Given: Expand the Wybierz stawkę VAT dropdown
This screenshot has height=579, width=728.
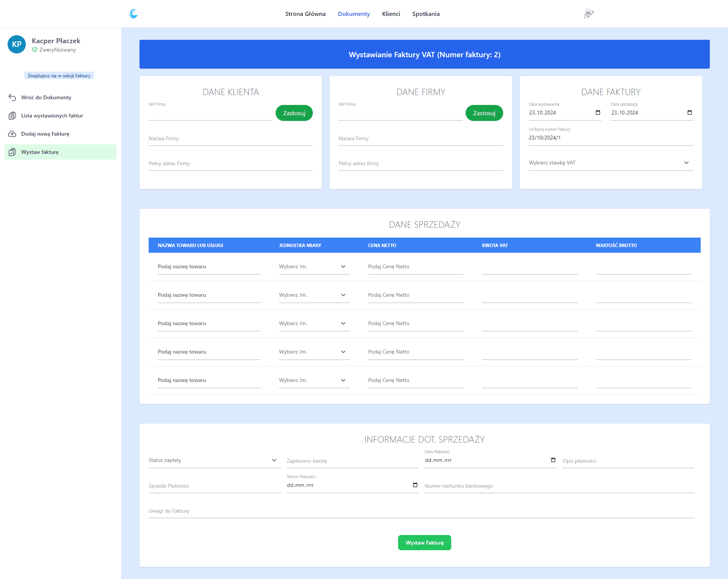Looking at the screenshot, I should tap(686, 163).
